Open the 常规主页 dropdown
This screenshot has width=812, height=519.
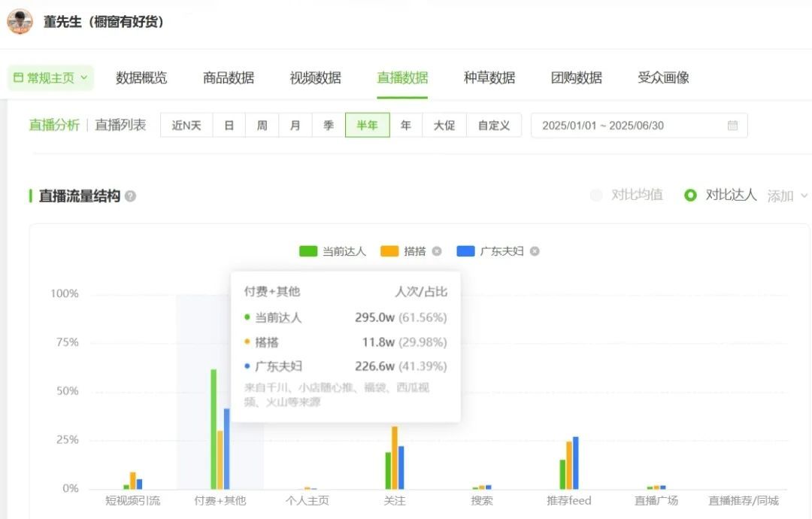(x=50, y=77)
